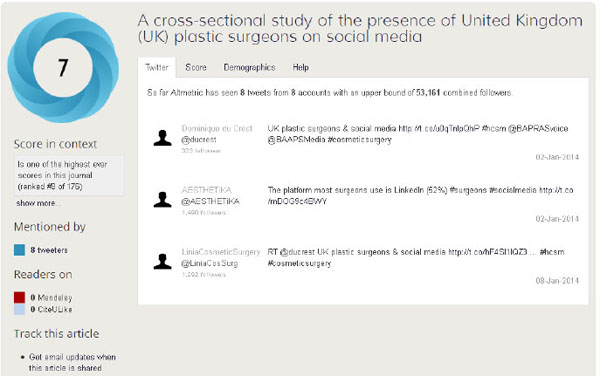
Task: Open the @LiniaCosSurg Twitter handle
Action: click(x=210, y=263)
